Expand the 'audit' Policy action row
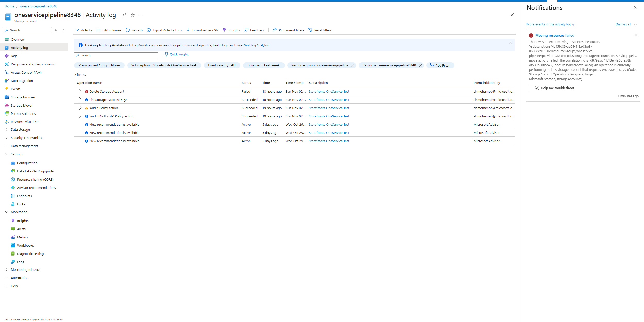The width and height of the screenshot is (644, 322). [x=80, y=108]
